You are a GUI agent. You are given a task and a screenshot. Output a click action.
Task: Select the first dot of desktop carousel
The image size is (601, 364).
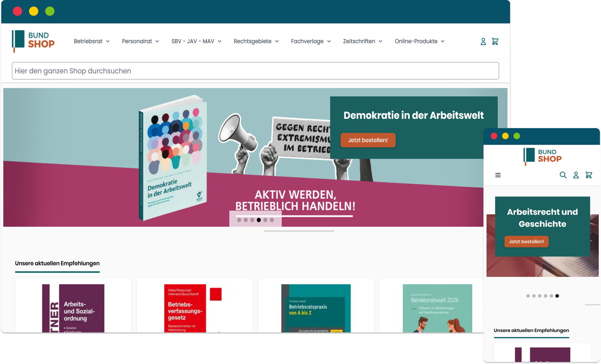[x=239, y=220]
